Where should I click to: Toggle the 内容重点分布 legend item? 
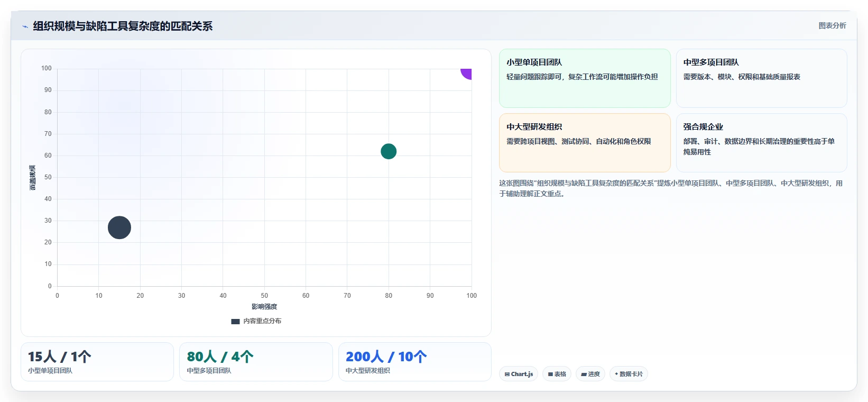click(x=256, y=321)
